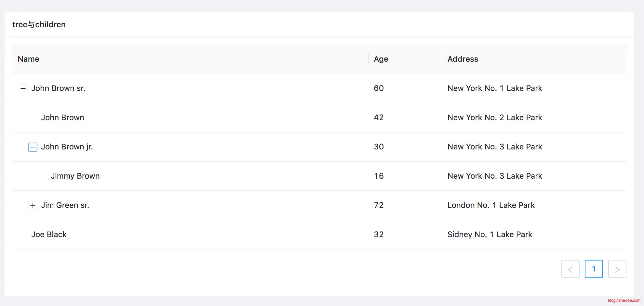
Task: Go to the previous page arrow
Action: tap(570, 269)
